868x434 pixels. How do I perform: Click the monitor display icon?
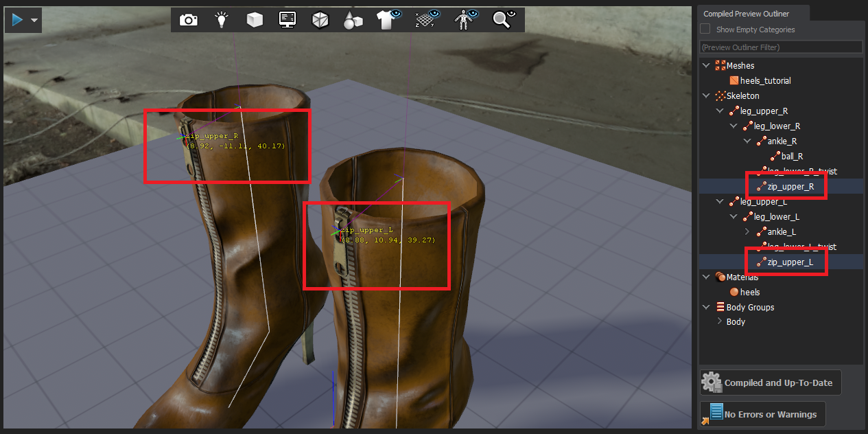(x=288, y=20)
